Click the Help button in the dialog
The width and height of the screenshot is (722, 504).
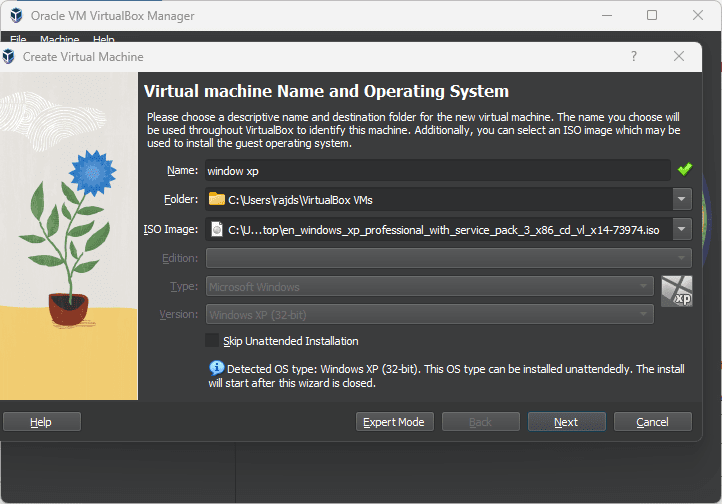tap(41, 422)
